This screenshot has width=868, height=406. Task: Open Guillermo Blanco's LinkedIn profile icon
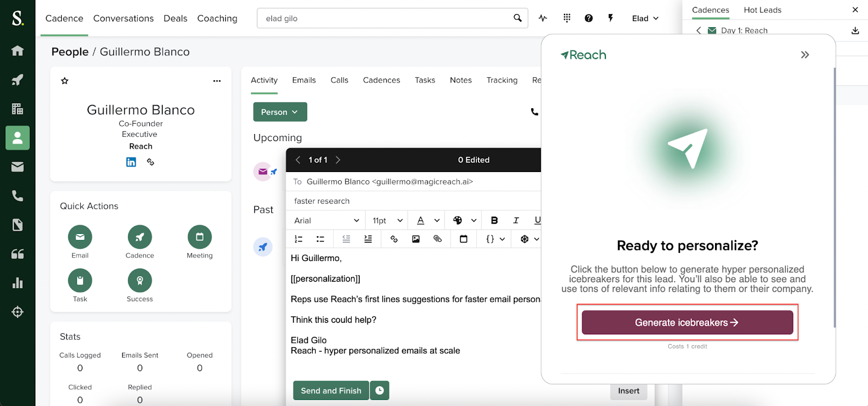tap(131, 162)
